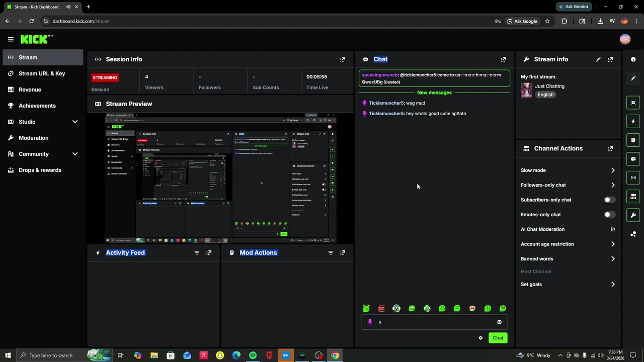This screenshot has height=362, width=644.
Task: Open the emoji picker in chat input
Action: tap(499, 322)
